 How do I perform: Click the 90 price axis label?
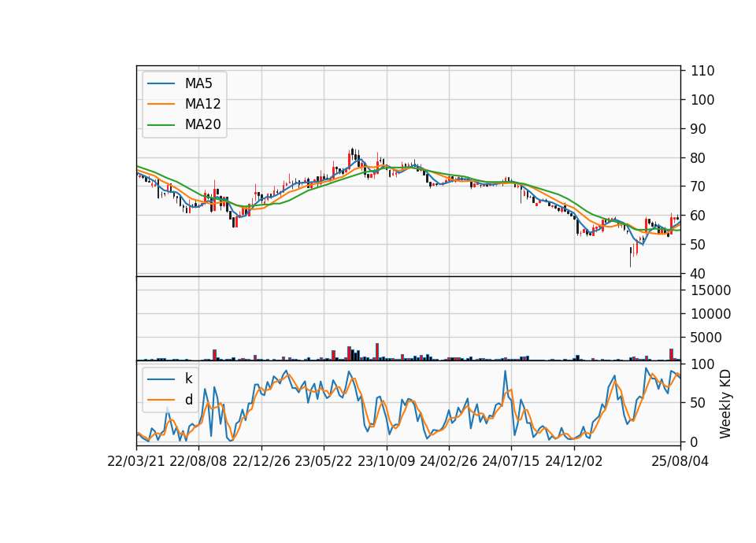[x=699, y=128]
